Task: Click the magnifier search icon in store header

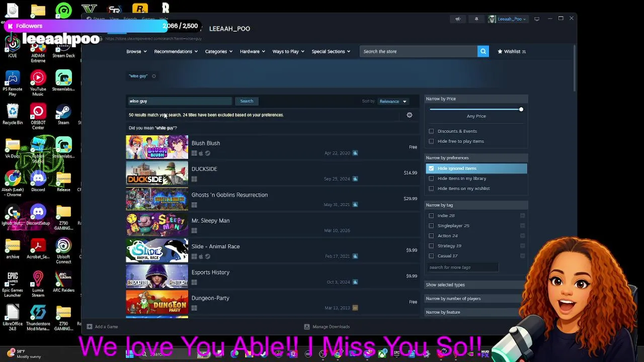Action: 483,51
